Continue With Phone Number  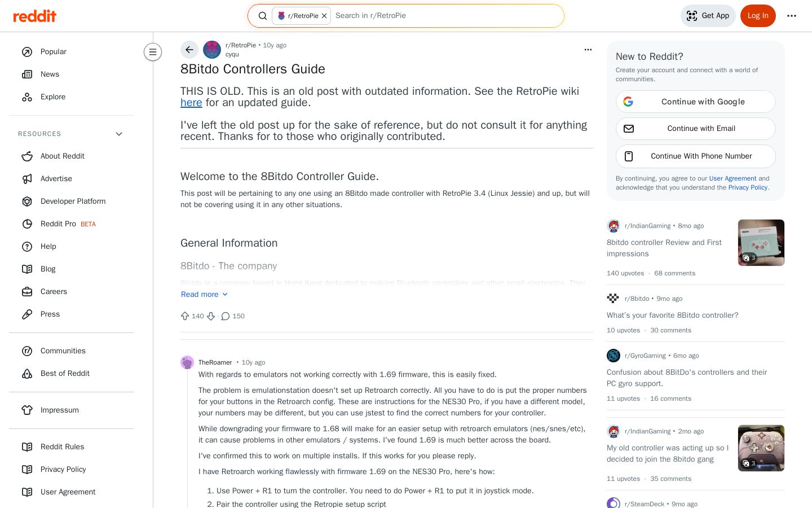click(696, 156)
